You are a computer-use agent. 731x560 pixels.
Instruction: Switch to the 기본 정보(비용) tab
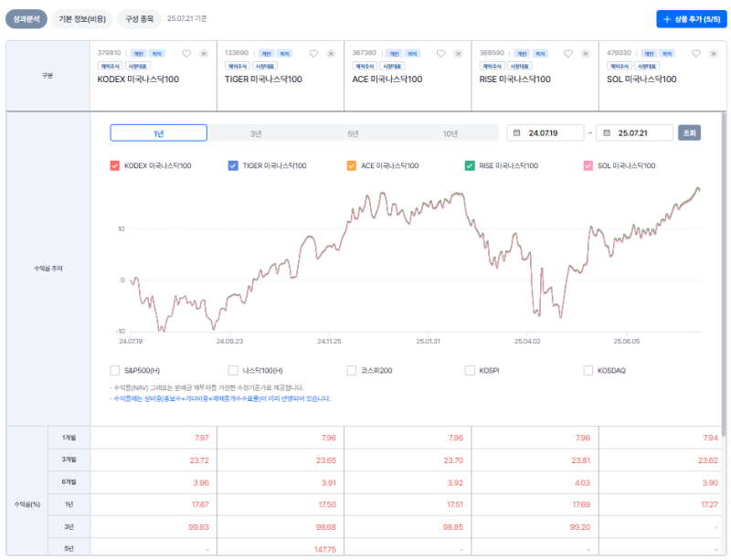82,17
